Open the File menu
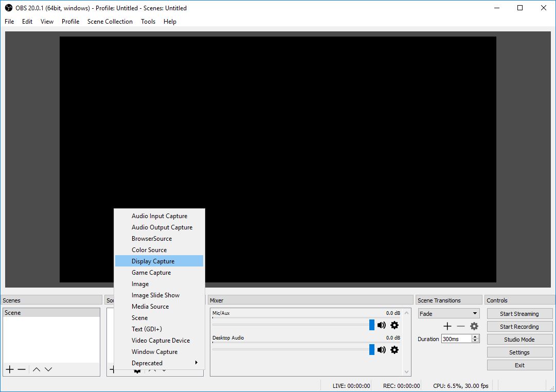 9,21
